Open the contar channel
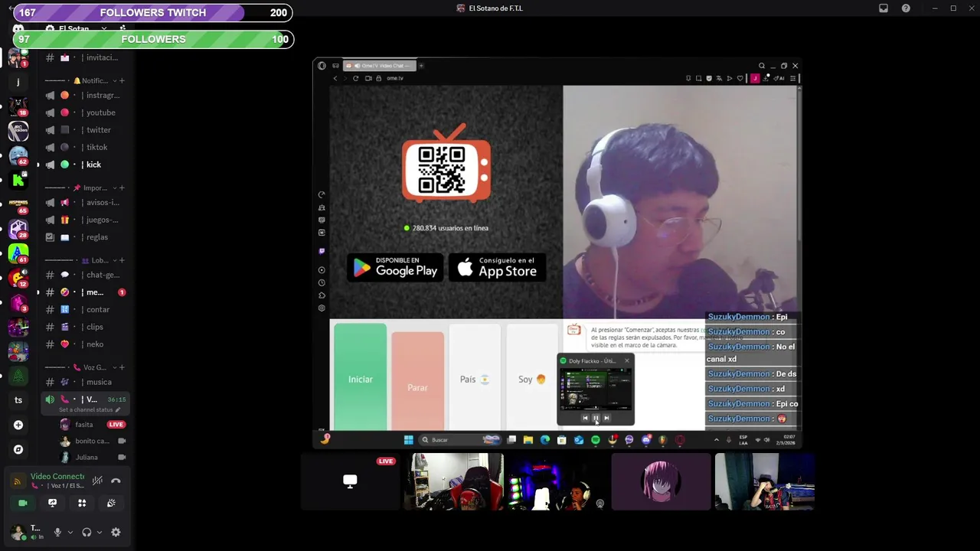This screenshot has width=980, height=551. [x=84, y=309]
